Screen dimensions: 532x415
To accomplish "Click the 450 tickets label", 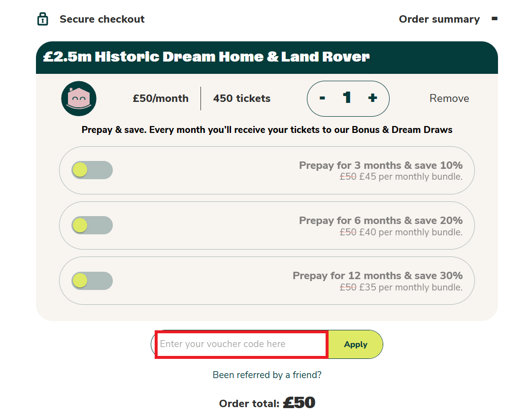I will click(x=242, y=98).
